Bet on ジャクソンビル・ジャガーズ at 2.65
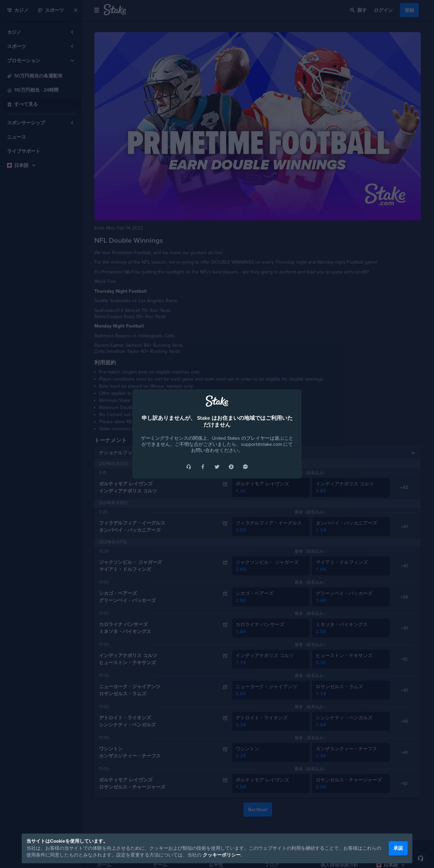The image size is (434, 868). (271, 566)
